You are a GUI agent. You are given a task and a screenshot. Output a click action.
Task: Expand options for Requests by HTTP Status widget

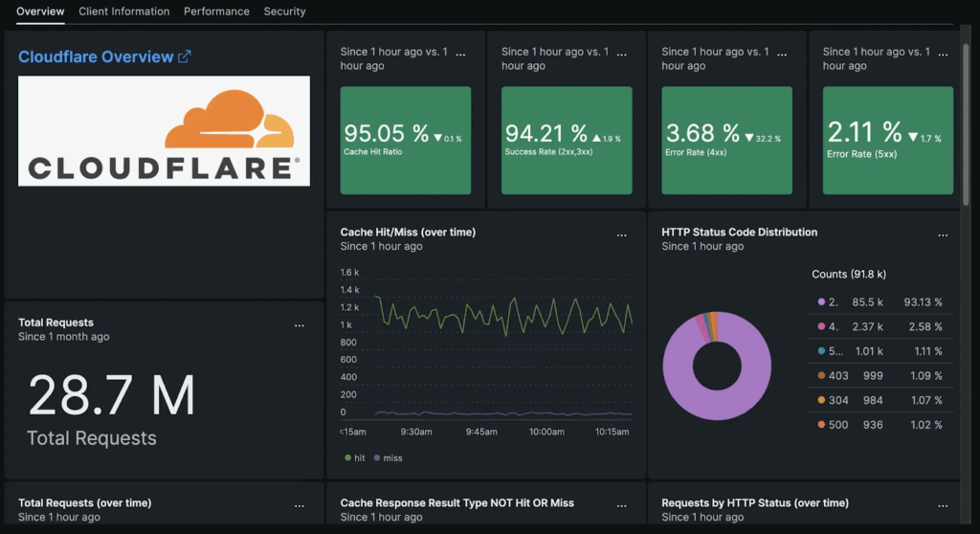click(x=943, y=505)
